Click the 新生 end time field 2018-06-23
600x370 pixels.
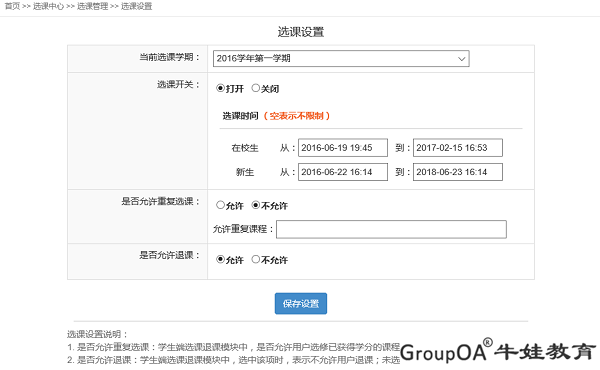(x=458, y=172)
